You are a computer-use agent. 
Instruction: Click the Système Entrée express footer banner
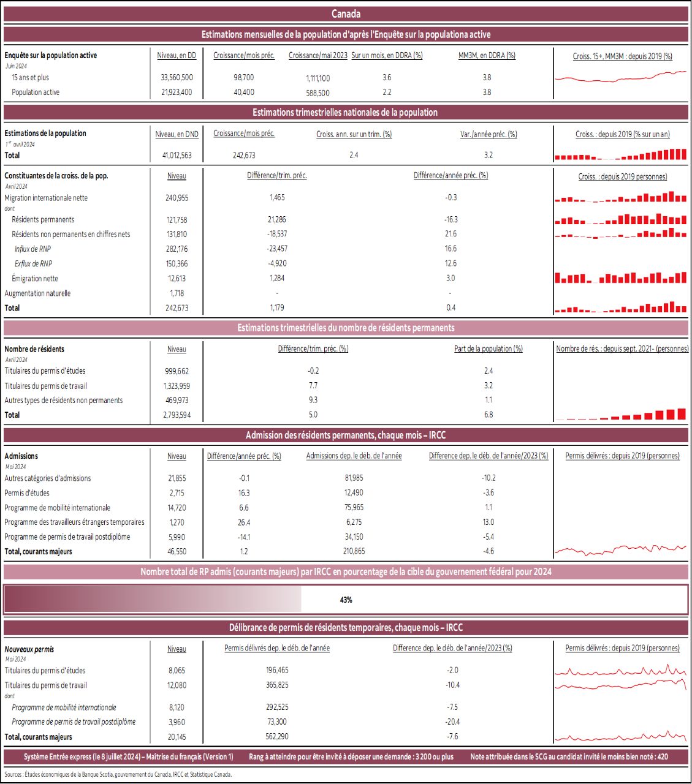tap(346, 756)
